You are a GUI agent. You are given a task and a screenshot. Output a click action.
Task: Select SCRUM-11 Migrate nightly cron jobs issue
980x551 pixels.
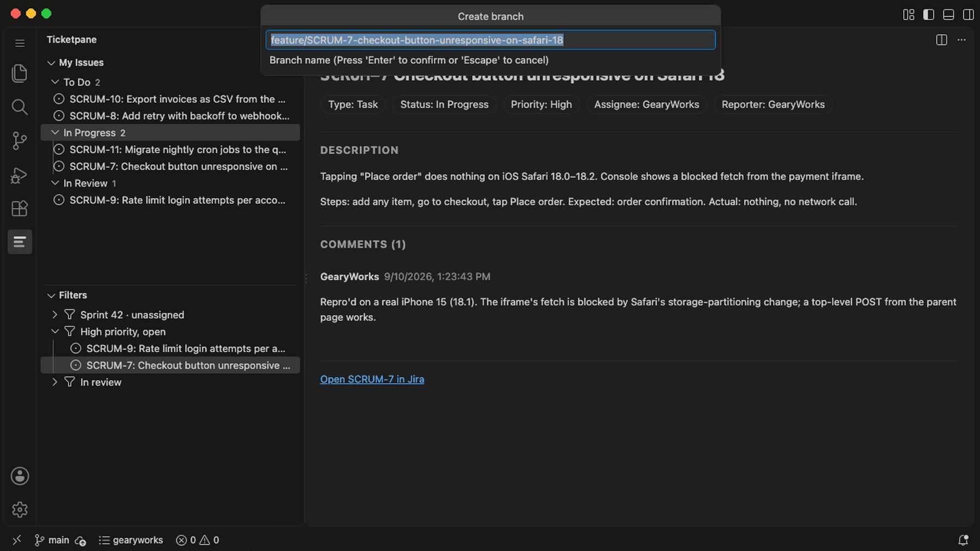pos(170,150)
